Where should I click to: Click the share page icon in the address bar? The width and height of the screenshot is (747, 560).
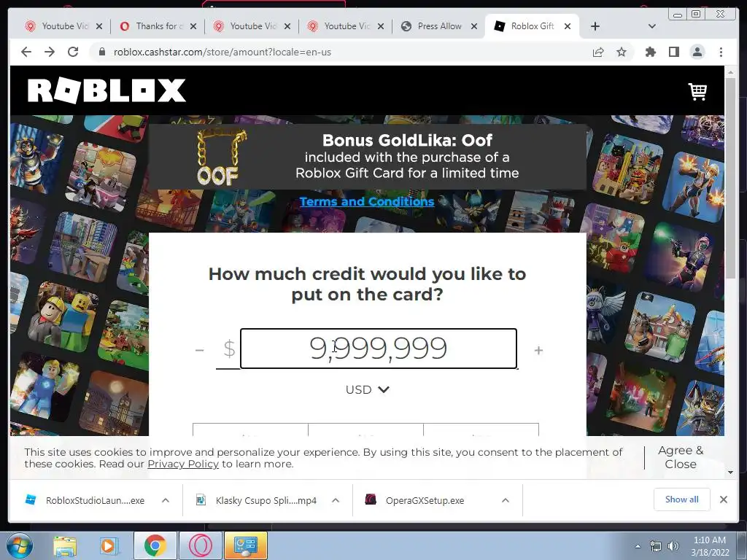pos(598,52)
